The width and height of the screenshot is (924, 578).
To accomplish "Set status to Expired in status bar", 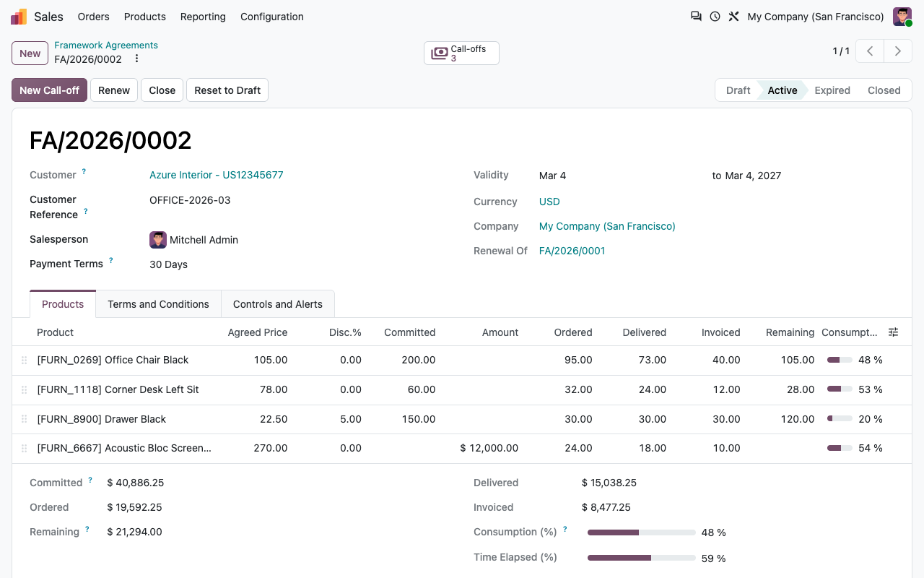I will tap(832, 90).
